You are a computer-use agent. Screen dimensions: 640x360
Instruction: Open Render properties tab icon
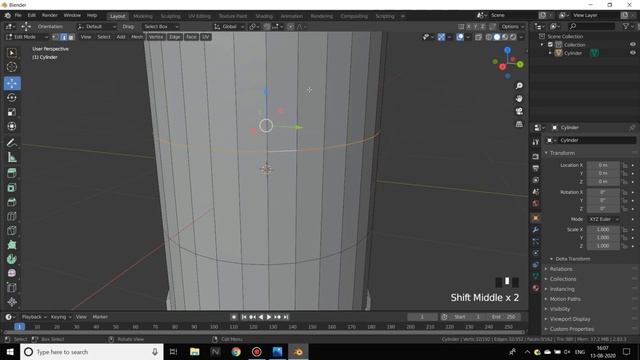[536, 156]
